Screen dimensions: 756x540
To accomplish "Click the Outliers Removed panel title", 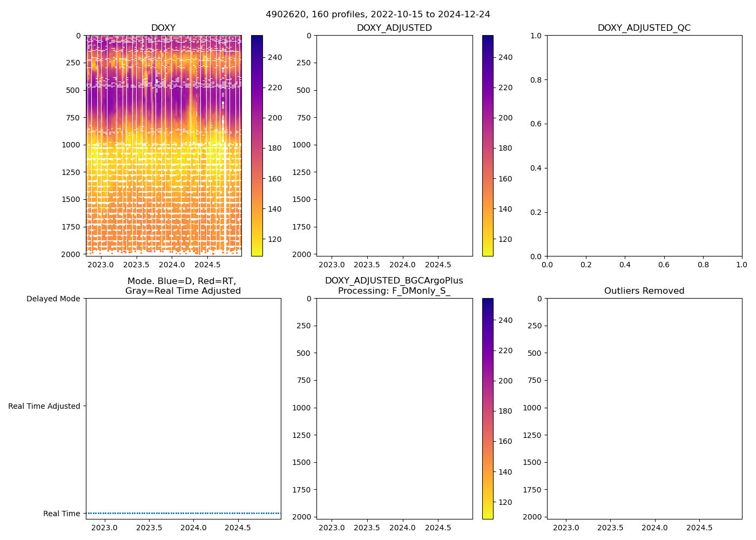I will tap(644, 291).
